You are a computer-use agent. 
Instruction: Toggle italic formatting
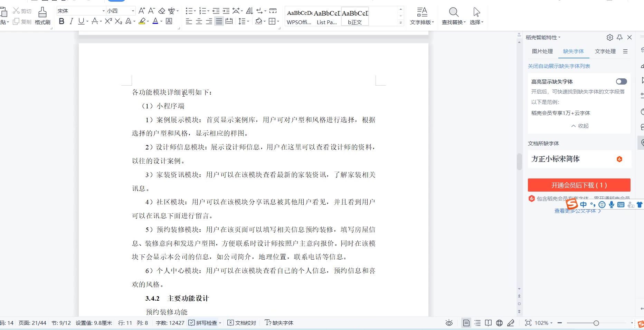tap(71, 21)
